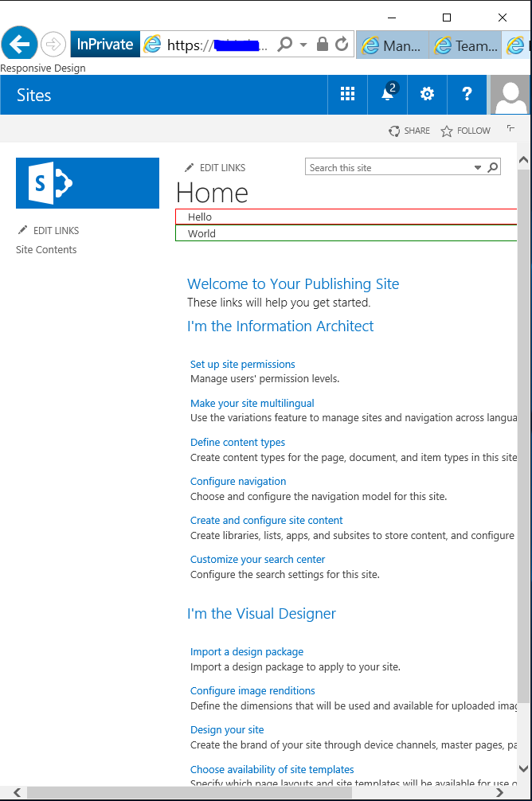Go back with the browser back arrow
The height and width of the screenshot is (801, 532).
pyautogui.click(x=19, y=44)
